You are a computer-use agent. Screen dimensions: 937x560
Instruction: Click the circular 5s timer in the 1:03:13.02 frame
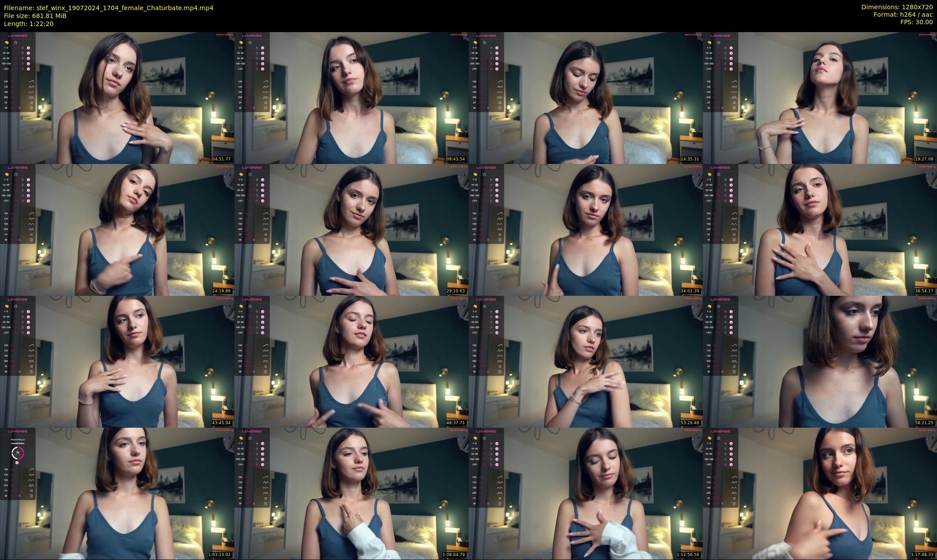18,452
